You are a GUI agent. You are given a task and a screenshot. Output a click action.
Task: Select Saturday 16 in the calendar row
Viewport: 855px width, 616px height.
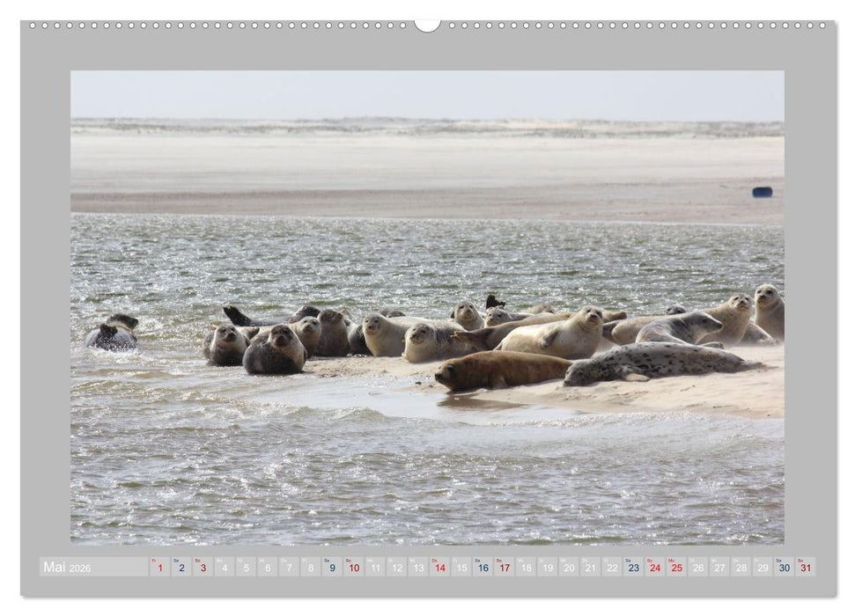tap(483, 569)
